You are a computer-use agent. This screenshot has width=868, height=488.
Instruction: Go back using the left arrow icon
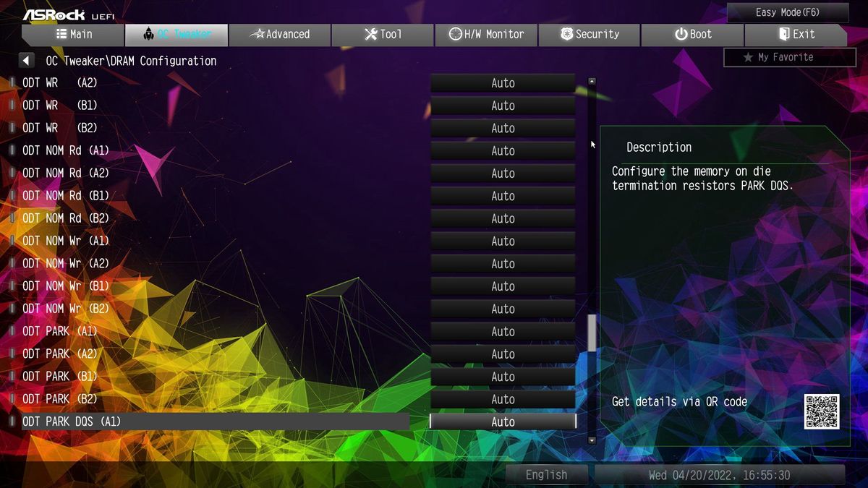27,61
